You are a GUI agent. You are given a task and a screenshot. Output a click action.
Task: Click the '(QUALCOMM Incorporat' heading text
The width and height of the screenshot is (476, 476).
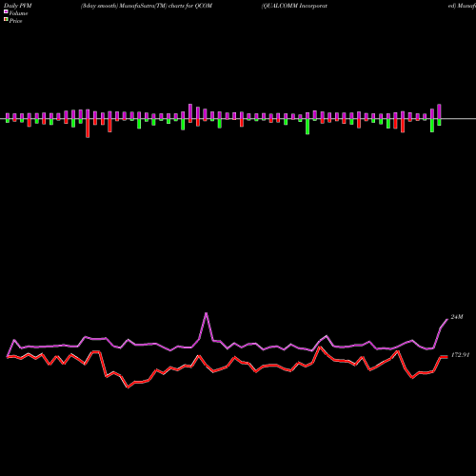(294, 6)
